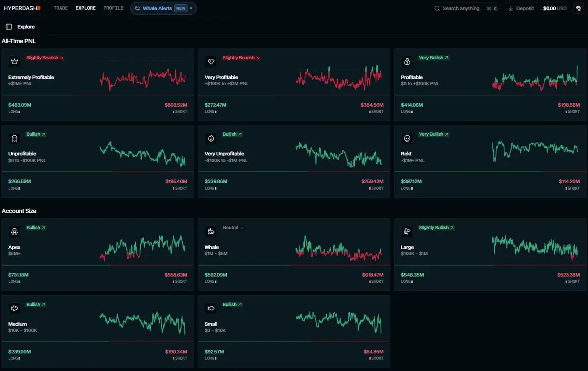Switch to the PROFILE tab
Viewport: 588px width, 371px height.
(113, 8)
